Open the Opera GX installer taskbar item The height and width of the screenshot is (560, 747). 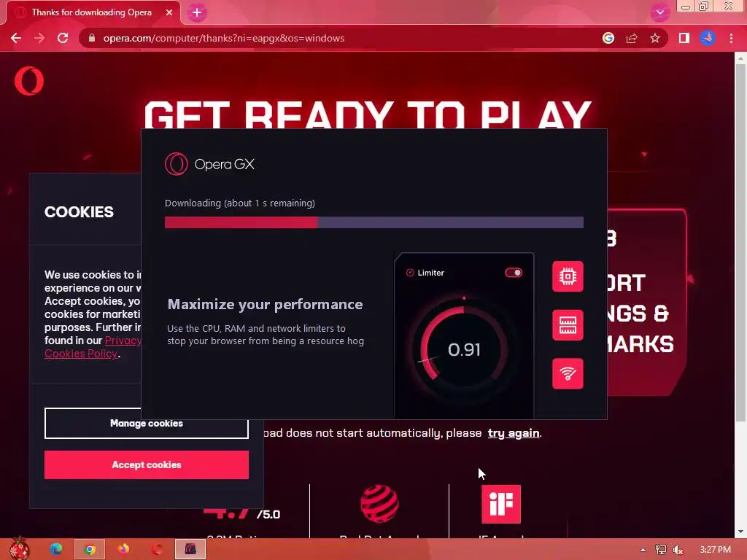pyautogui.click(x=190, y=549)
